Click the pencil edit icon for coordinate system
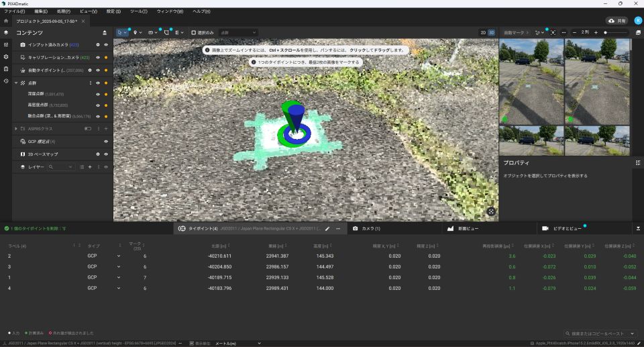The height and width of the screenshot is (347, 644). (x=327, y=229)
